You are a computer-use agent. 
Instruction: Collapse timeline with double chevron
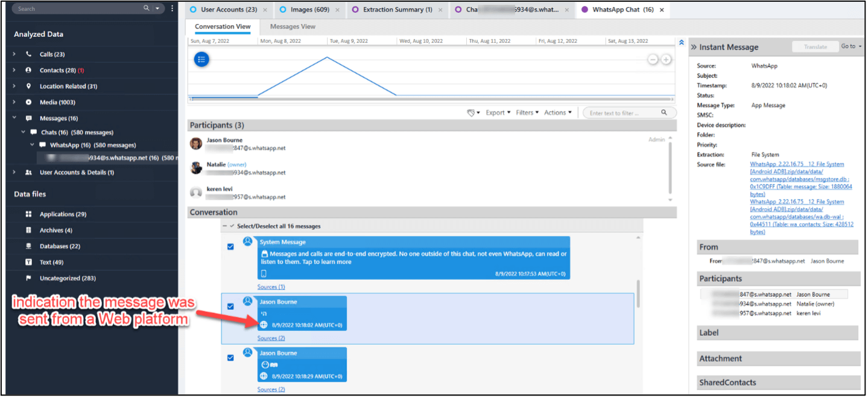coord(682,42)
